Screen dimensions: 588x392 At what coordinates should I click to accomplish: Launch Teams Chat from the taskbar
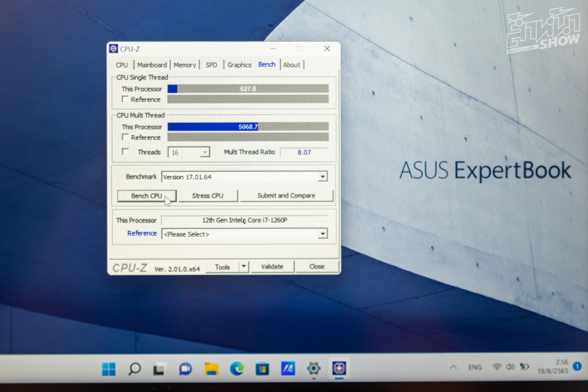click(x=185, y=369)
